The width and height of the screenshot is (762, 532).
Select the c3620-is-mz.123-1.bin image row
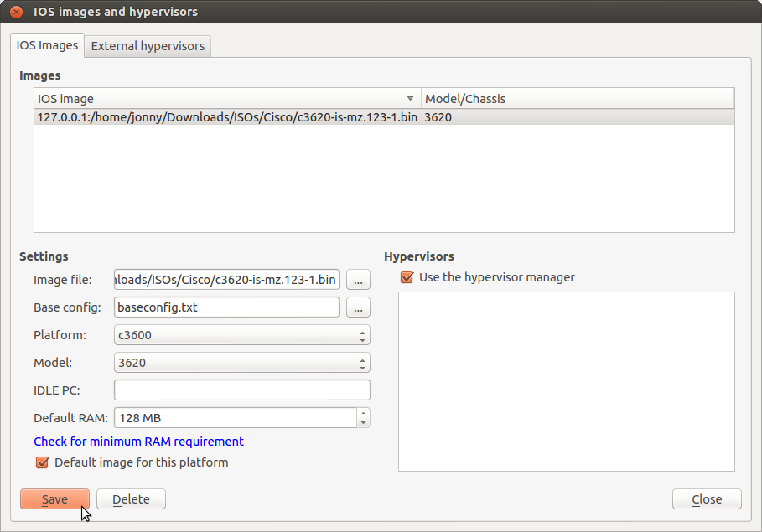[384, 117]
